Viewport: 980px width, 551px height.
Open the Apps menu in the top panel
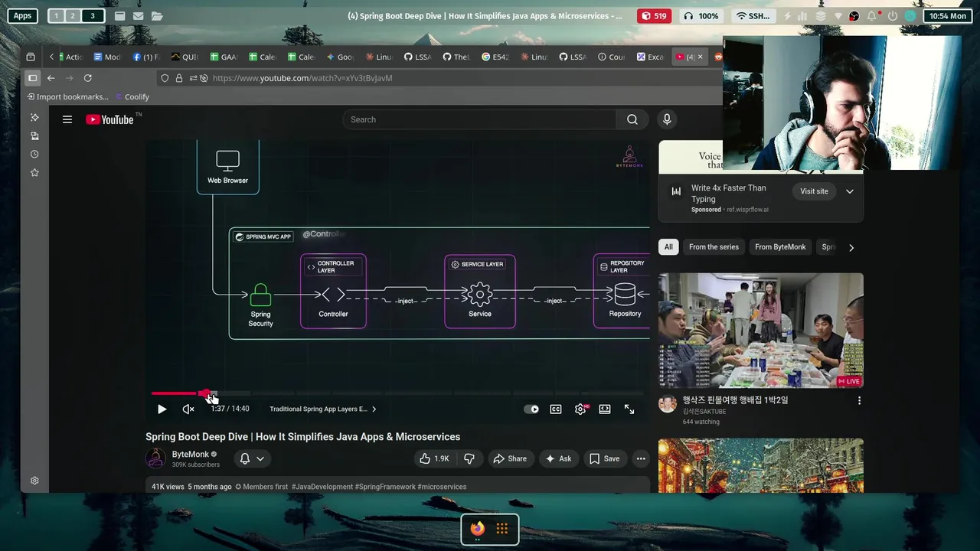23,15
